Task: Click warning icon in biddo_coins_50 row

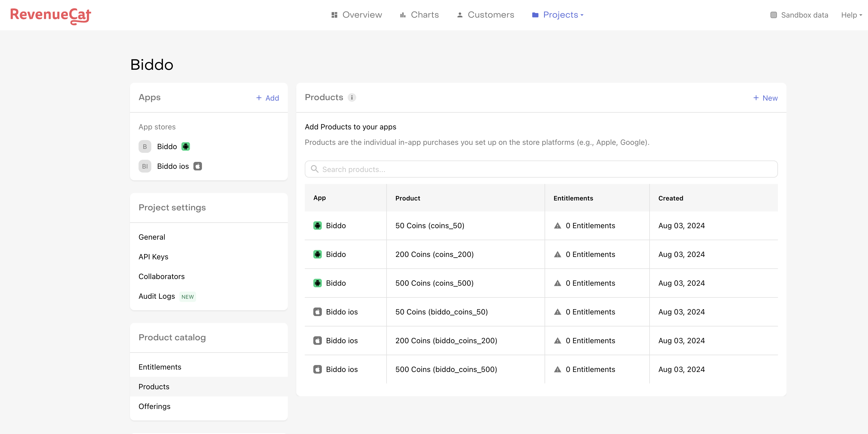Action: coord(558,312)
